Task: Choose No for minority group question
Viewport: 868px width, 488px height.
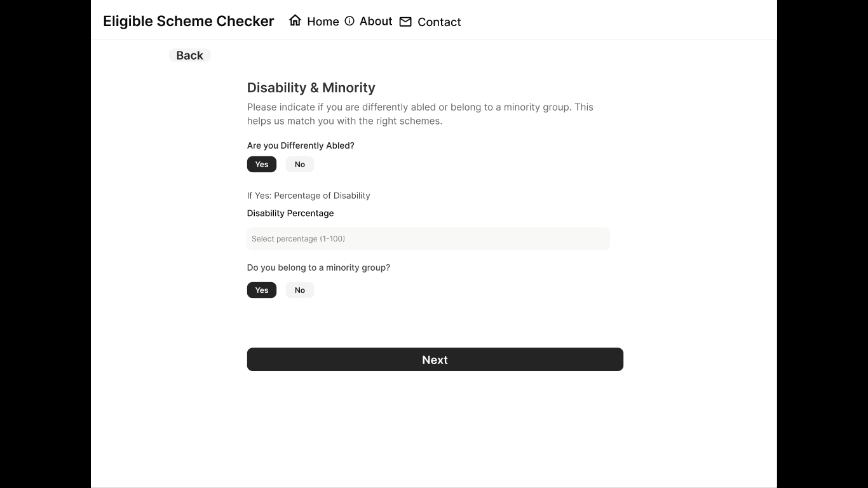Action: (x=300, y=290)
